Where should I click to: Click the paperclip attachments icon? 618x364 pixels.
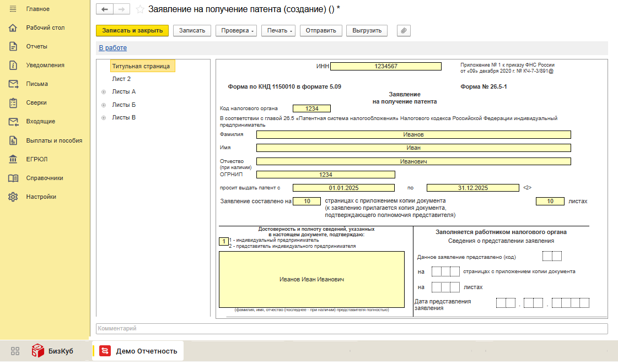click(404, 30)
